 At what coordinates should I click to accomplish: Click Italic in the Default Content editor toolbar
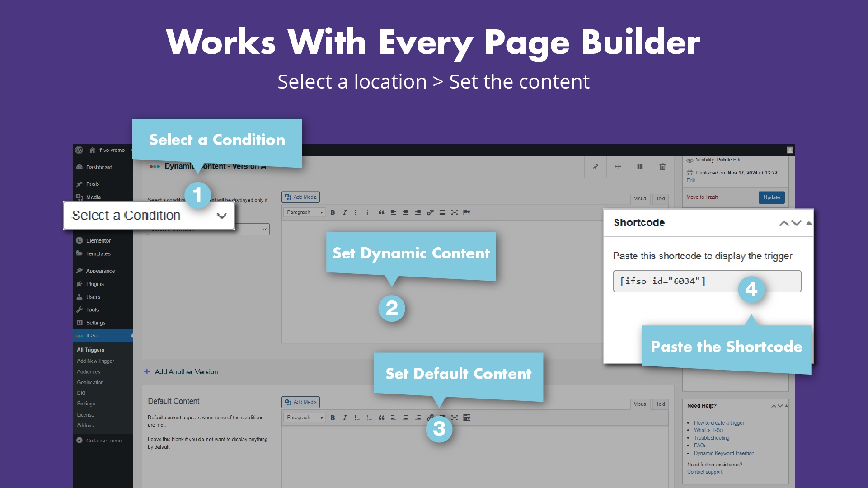tap(345, 418)
